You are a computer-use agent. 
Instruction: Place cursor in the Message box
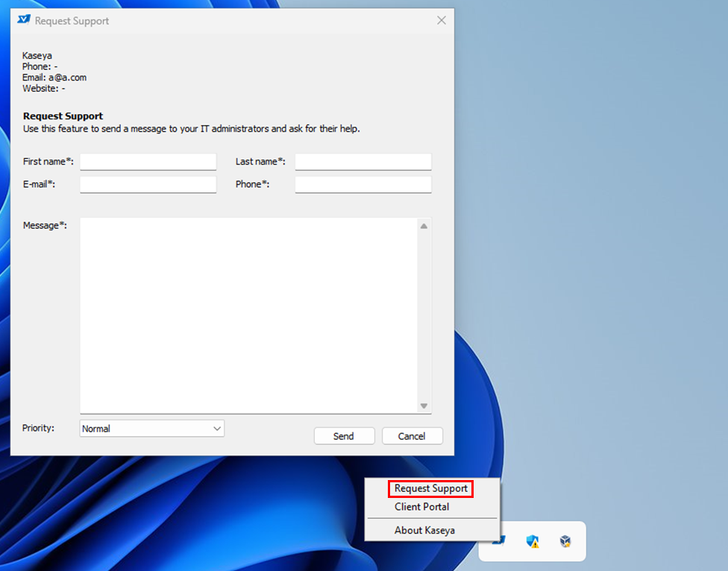[x=249, y=315]
